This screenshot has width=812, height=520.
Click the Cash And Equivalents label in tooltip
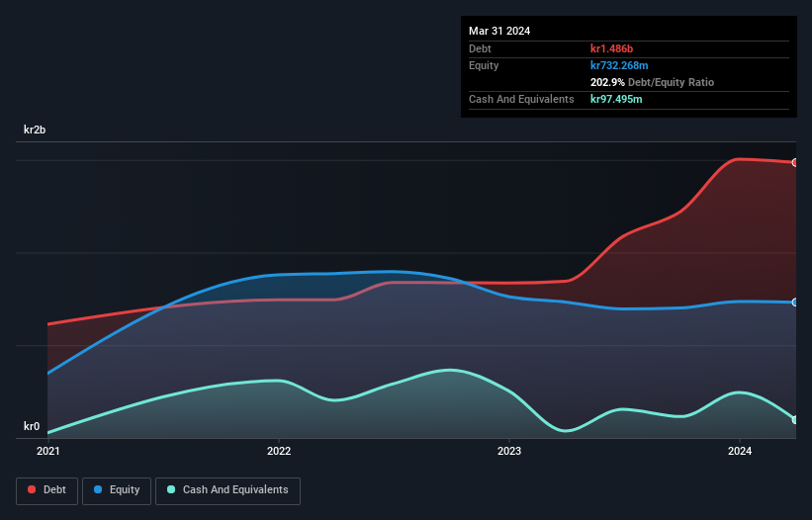[521, 99]
